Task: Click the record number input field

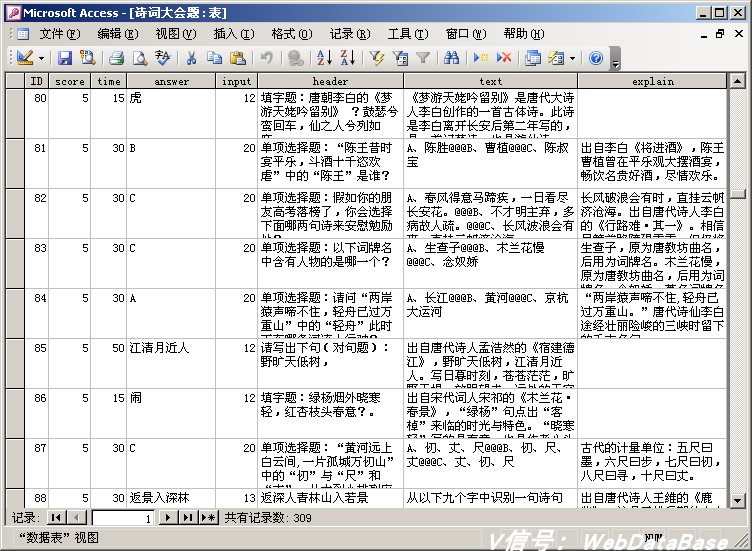Action: pyautogui.click(x=123, y=518)
